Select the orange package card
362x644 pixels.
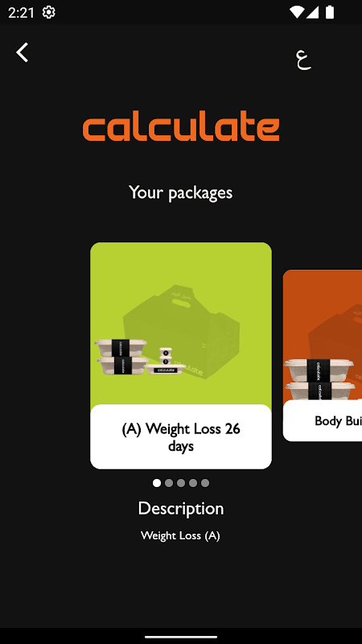click(x=323, y=356)
